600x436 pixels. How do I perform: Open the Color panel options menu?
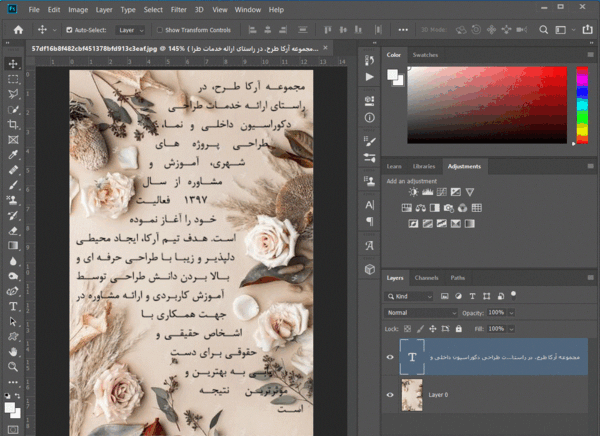590,55
